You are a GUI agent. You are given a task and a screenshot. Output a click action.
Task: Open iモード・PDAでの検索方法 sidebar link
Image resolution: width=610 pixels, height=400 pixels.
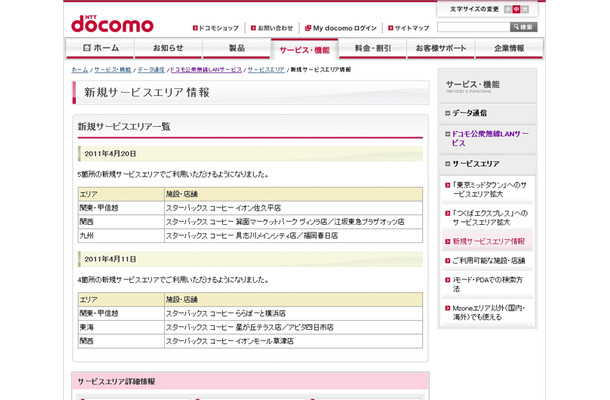tap(487, 284)
